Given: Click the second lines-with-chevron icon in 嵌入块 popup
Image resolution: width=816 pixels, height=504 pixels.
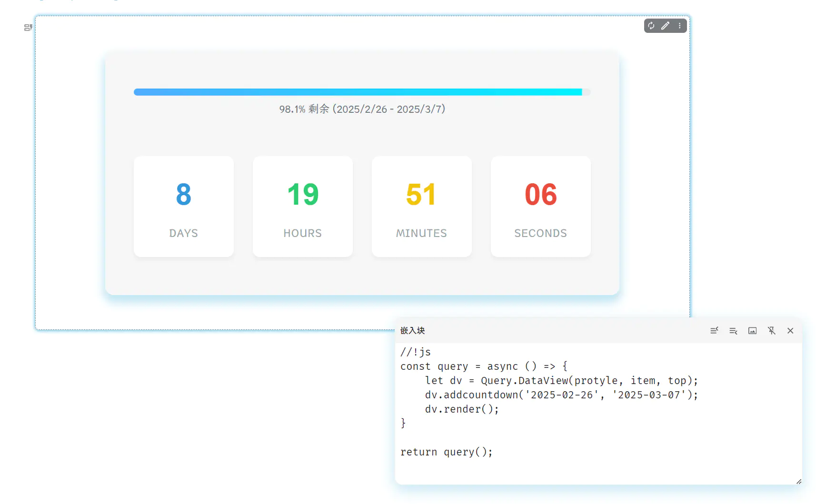Looking at the screenshot, I should coord(733,331).
